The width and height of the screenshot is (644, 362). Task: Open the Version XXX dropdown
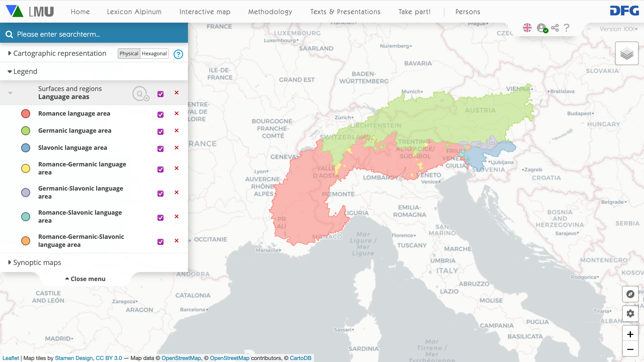[618, 29]
